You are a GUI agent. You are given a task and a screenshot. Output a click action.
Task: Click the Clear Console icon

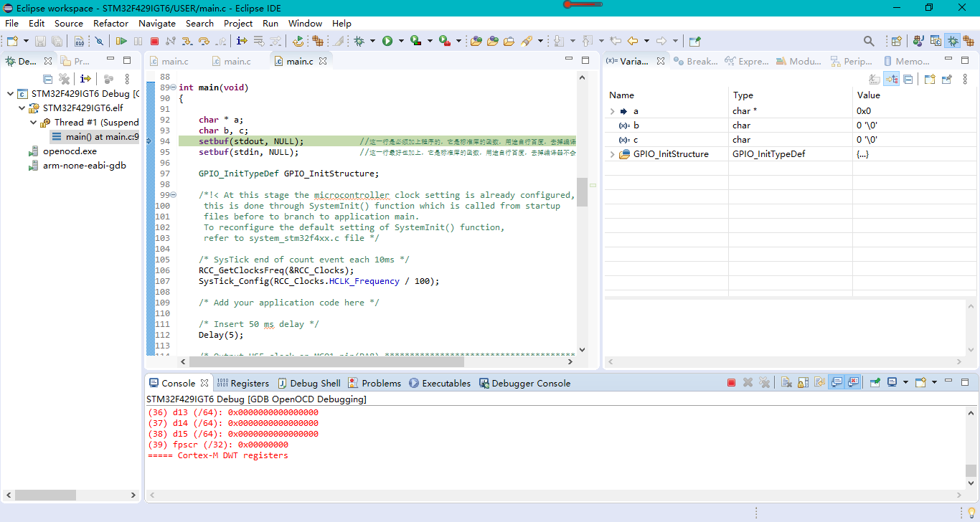[786, 383]
